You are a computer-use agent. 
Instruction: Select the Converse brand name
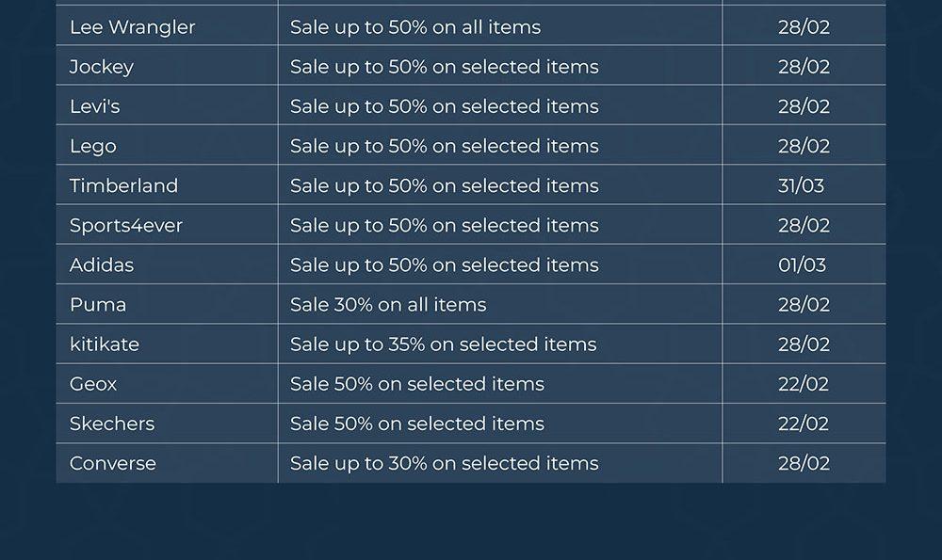pyautogui.click(x=113, y=462)
